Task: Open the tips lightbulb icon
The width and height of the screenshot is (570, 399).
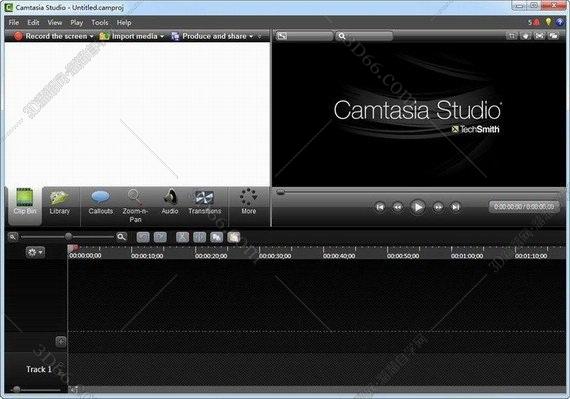Action: [x=548, y=23]
